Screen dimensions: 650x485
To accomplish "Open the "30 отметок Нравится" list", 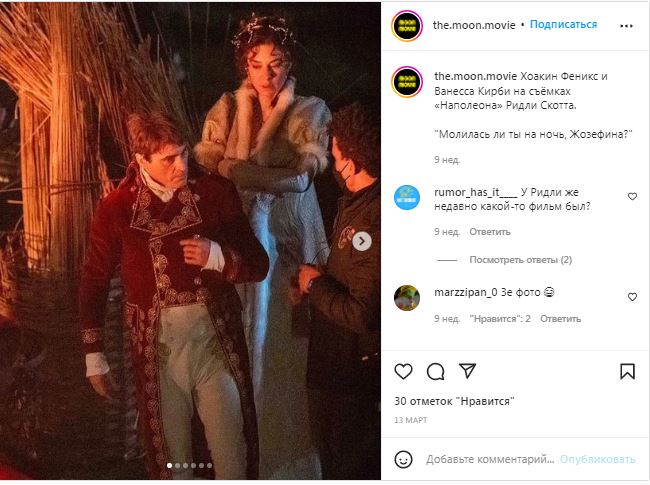I will tap(454, 400).
